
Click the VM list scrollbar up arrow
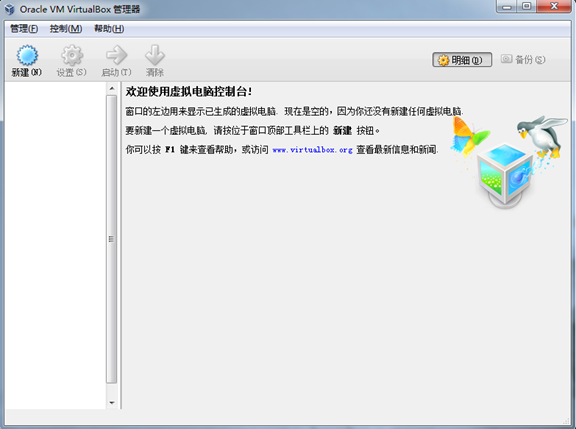pos(112,89)
